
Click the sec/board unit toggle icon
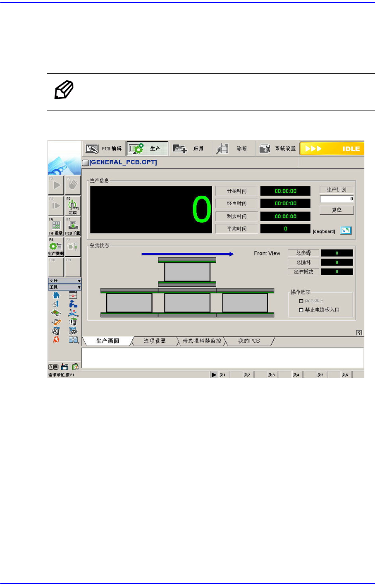[346, 230]
